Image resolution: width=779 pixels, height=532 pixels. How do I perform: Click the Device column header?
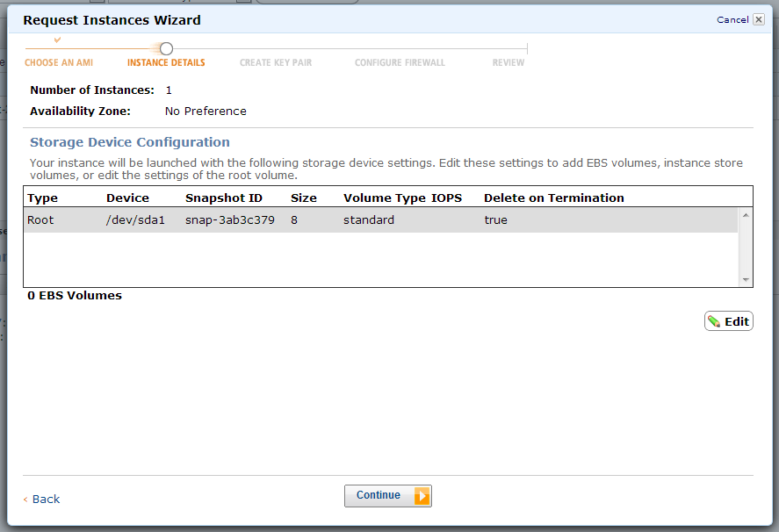(127, 198)
